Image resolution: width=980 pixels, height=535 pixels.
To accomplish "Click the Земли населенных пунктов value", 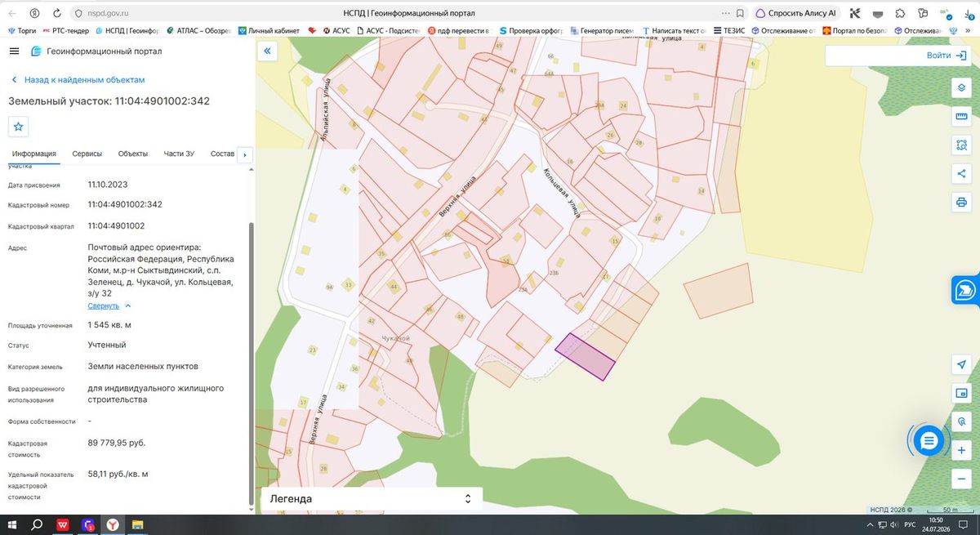I will click(x=143, y=366).
